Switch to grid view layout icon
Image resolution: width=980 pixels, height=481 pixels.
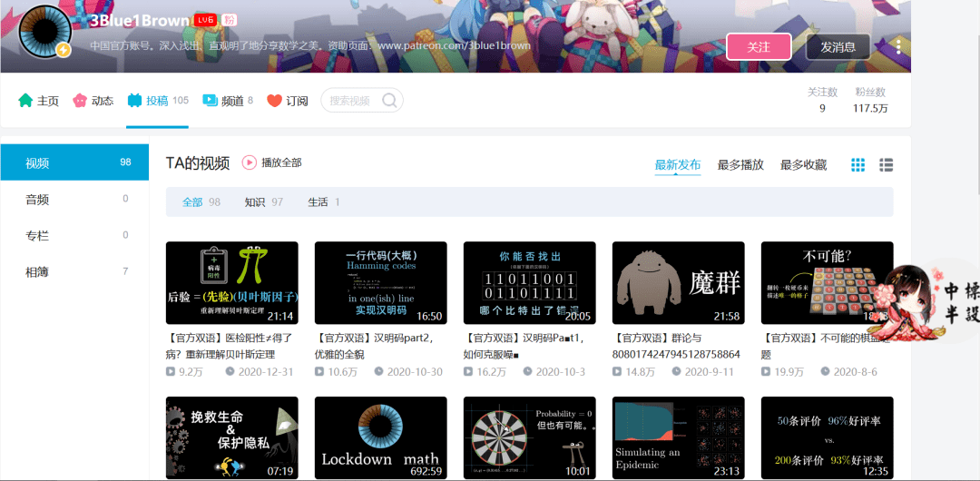[857, 165]
